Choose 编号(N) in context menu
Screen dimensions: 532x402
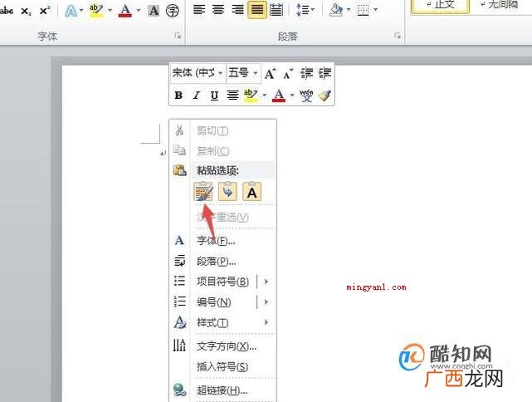(x=214, y=301)
